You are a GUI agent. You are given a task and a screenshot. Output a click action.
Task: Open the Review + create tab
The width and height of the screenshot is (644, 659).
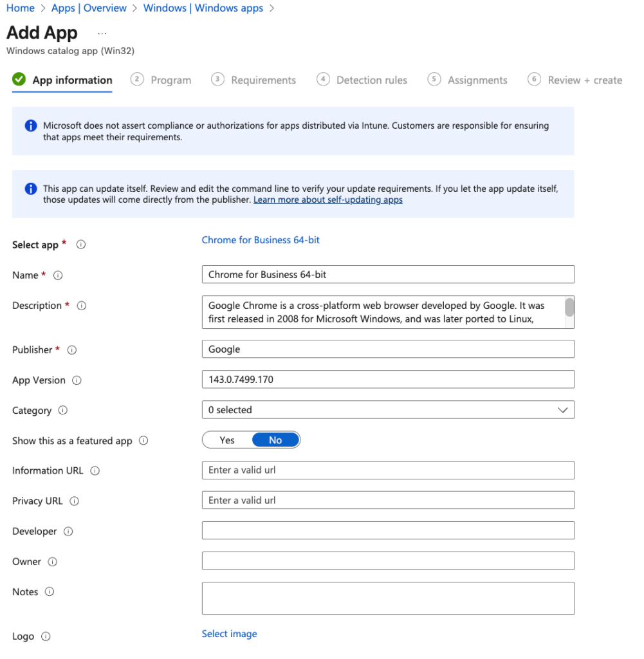(575, 80)
